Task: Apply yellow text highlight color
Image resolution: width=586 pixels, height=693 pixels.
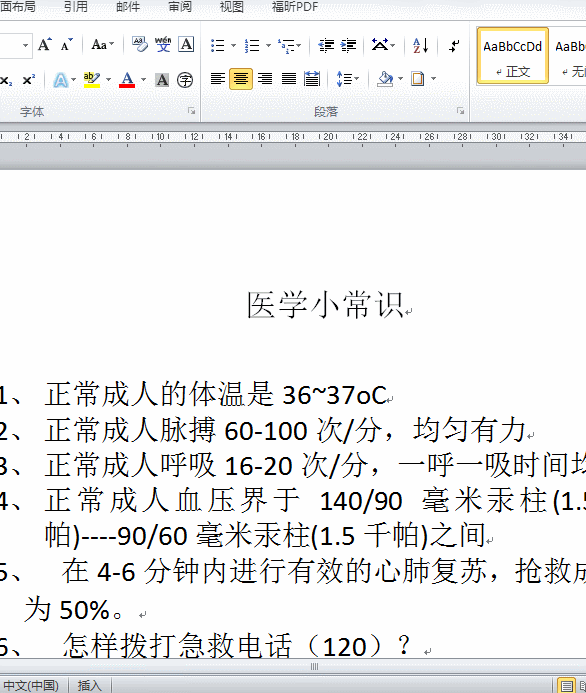Action: 92,80
